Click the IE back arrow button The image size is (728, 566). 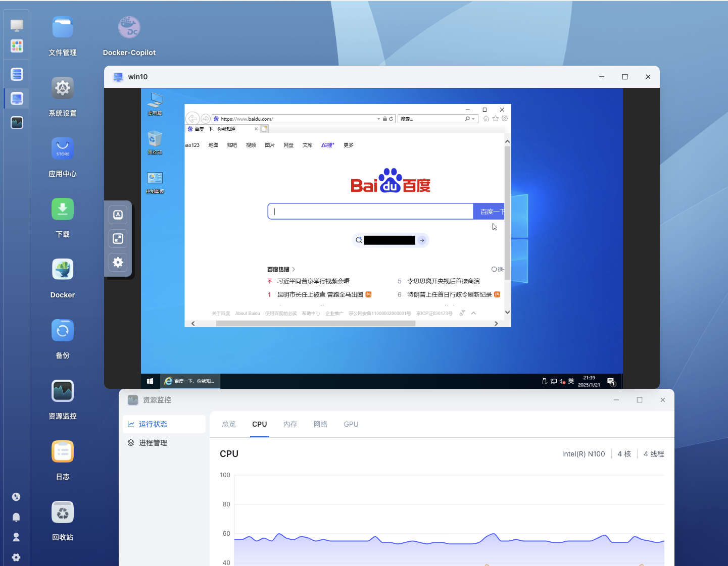(192, 119)
